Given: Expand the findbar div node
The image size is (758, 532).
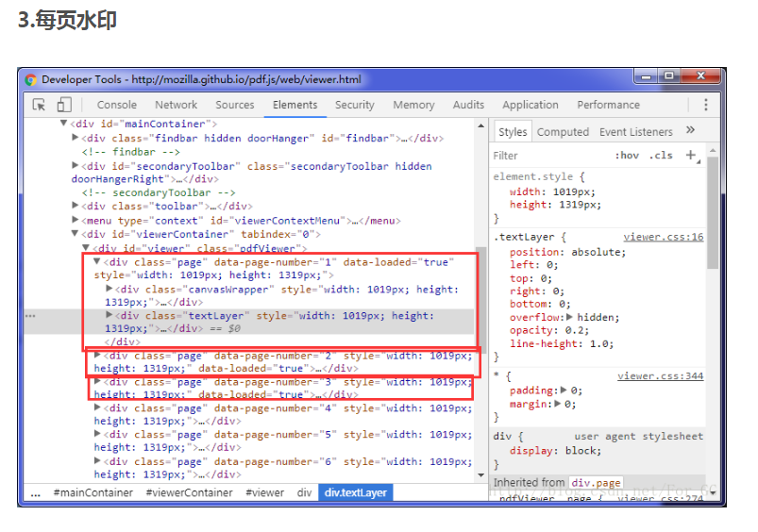Looking at the screenshot, I should click(x=75, y=137).
